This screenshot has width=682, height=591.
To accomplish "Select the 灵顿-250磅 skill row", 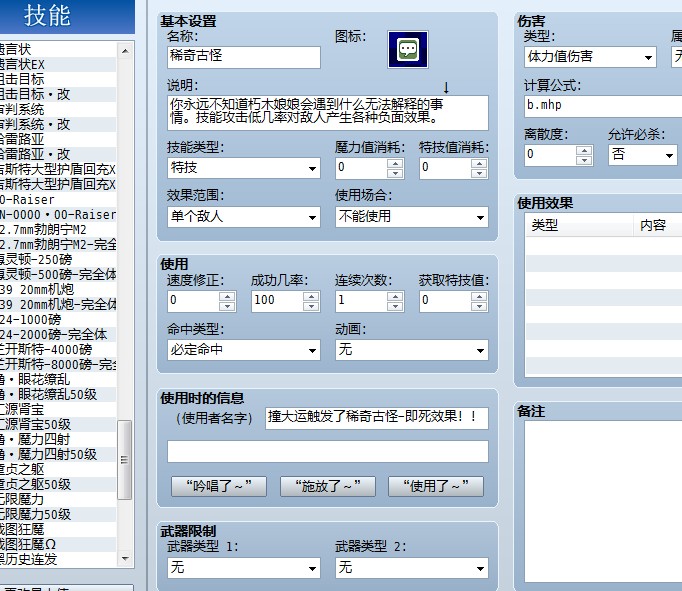I will coord(58,260).
